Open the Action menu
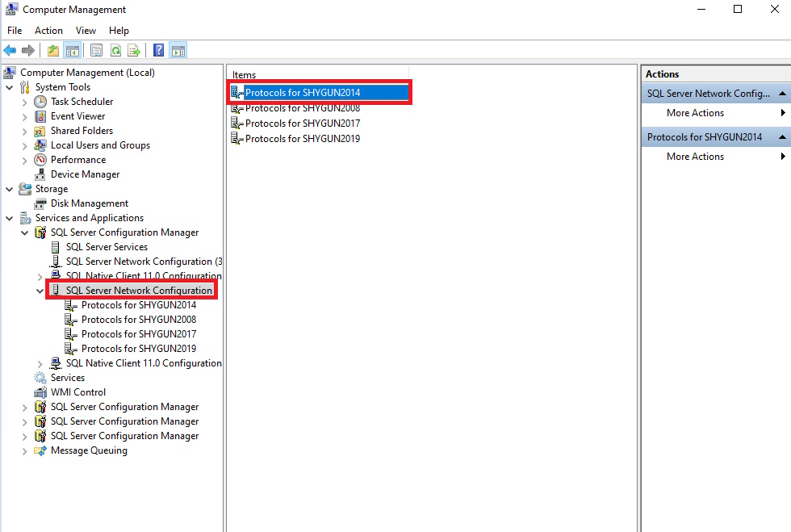This screenshot has height=532, width=791. (48, 31)
